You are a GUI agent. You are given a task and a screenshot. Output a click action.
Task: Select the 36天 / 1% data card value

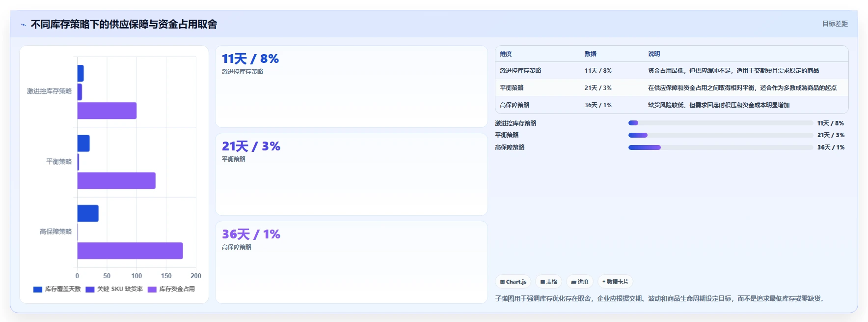pos(251,234)
